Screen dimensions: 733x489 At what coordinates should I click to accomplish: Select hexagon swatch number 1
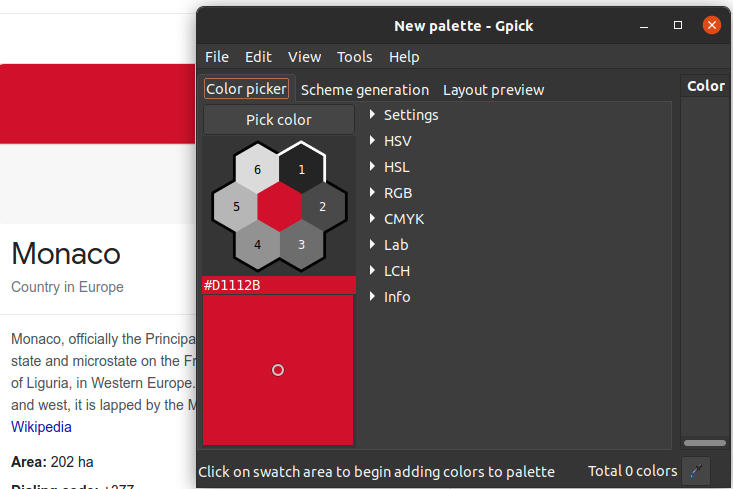click(x=302, y=169)
